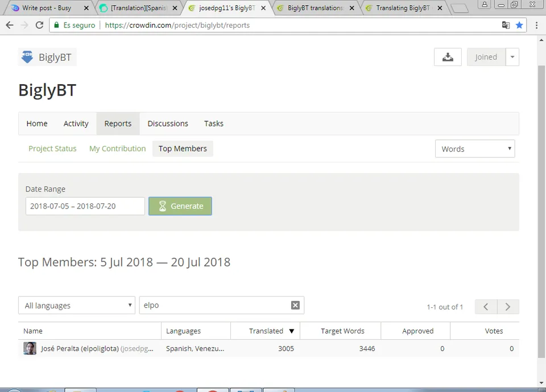The height and width of the screenshot is (392, 546).
Task: Click the 1-1 out of 1 pagination text
Action: pos(445,307)
